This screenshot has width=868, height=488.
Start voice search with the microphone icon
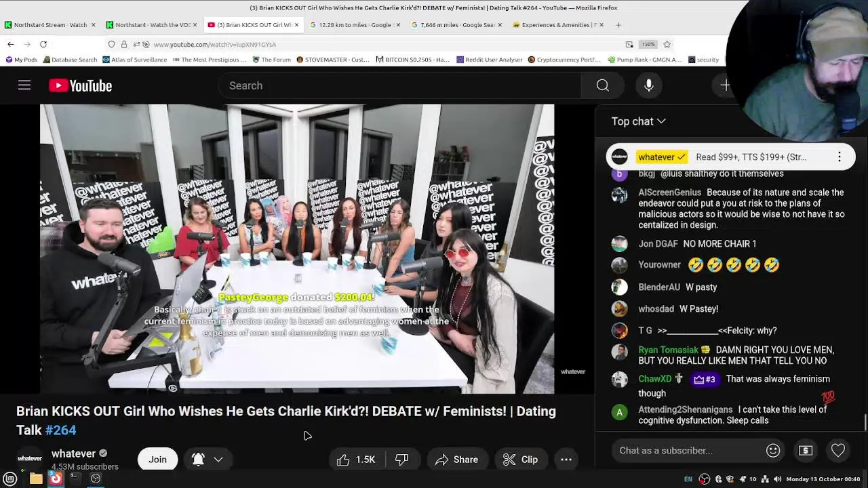(649, 85)
